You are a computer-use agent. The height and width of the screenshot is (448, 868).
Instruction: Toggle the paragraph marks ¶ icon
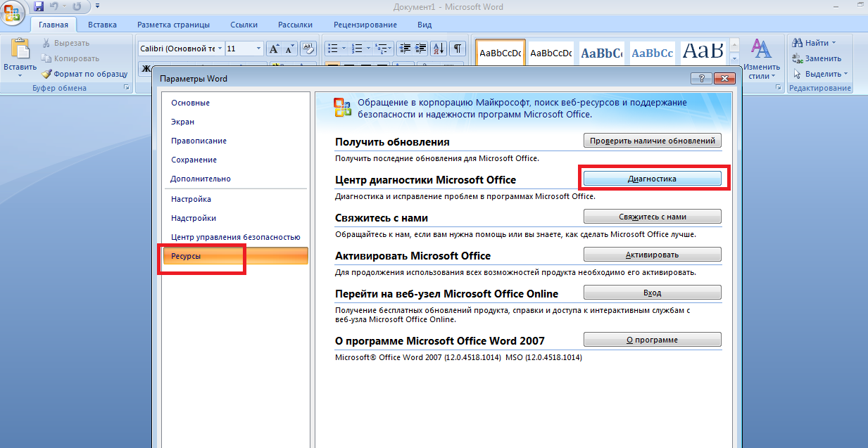coord(458,49)
